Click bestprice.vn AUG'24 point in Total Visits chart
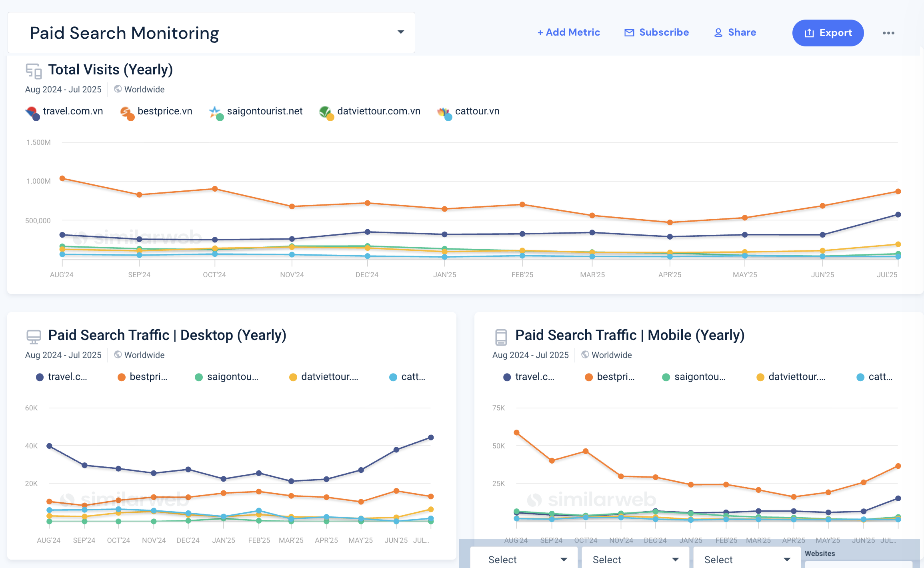 pyautogui.click(x=62, y=178)
